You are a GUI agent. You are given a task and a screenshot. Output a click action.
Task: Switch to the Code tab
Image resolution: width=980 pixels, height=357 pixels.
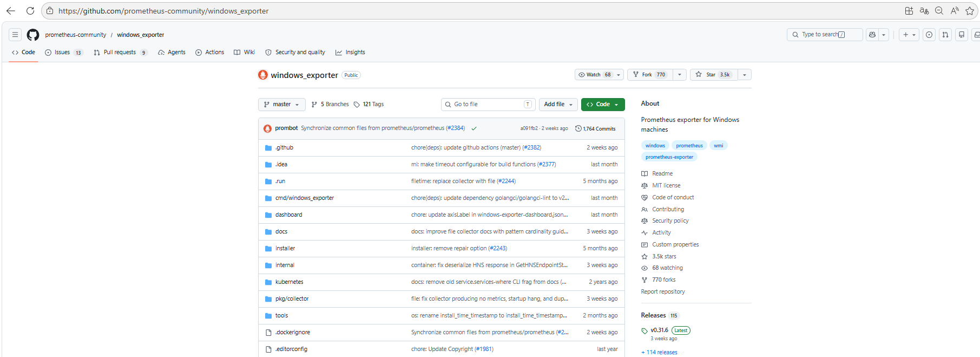(x=23, y=53)
